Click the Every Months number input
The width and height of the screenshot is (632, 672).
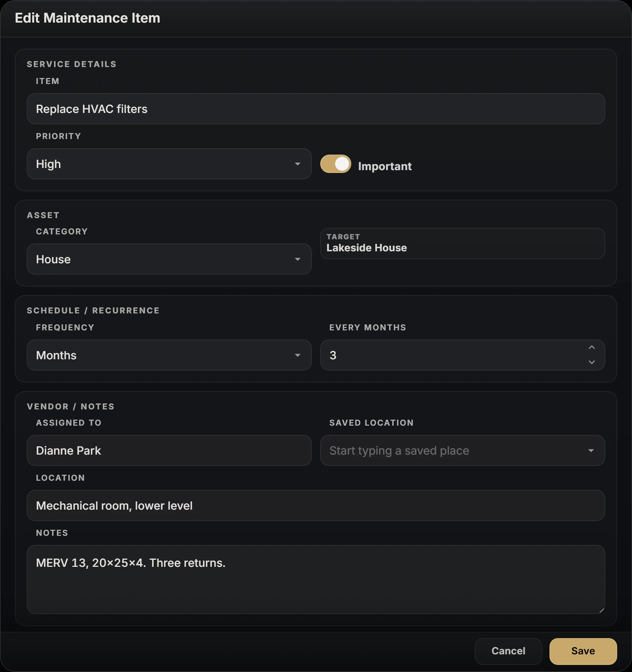click(453, 355)
